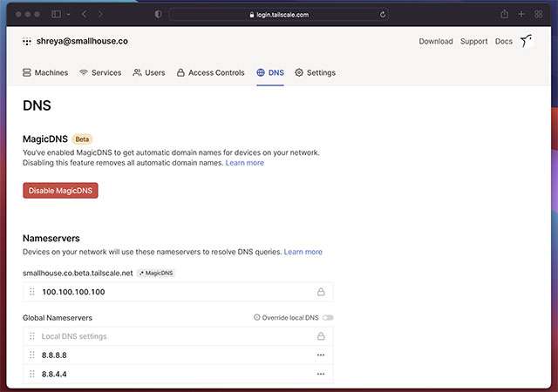Screen dimensions: 558x392
Task: Open a new Safari tab with plus icon
Action: [x=521, y=14]
